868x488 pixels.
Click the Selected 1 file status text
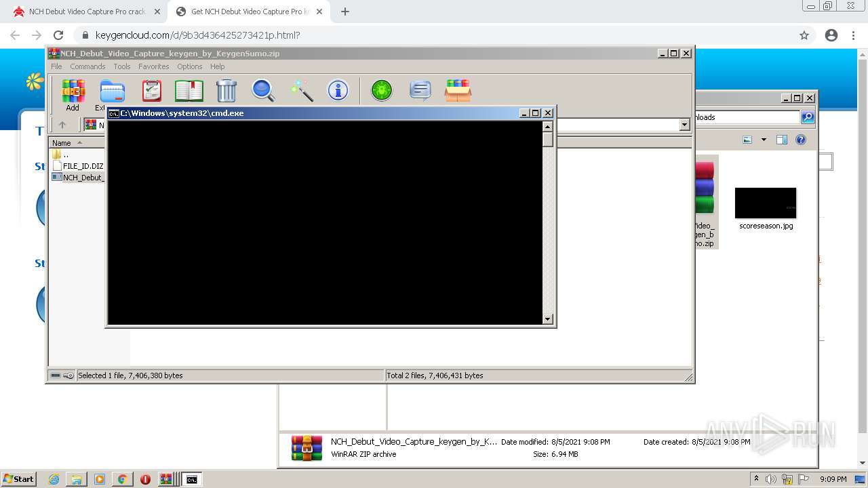pyautogui.click(x=130, y=375)
